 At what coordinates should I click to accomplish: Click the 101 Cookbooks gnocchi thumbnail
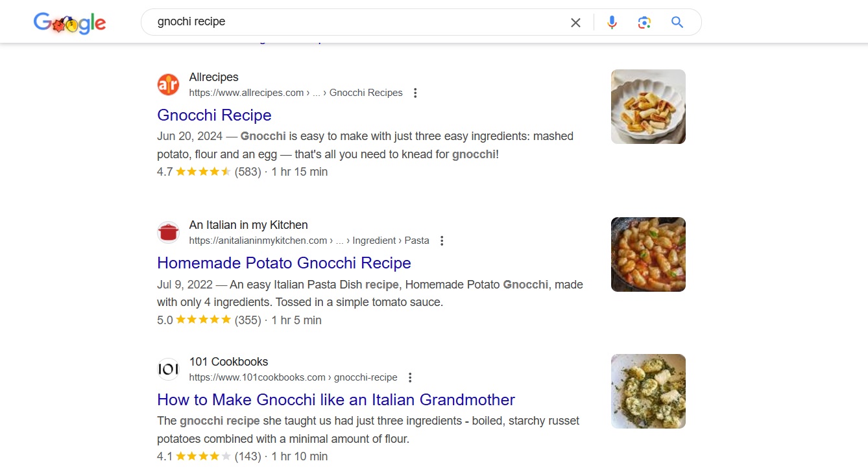pyautogui.click(x=647, y=390)
